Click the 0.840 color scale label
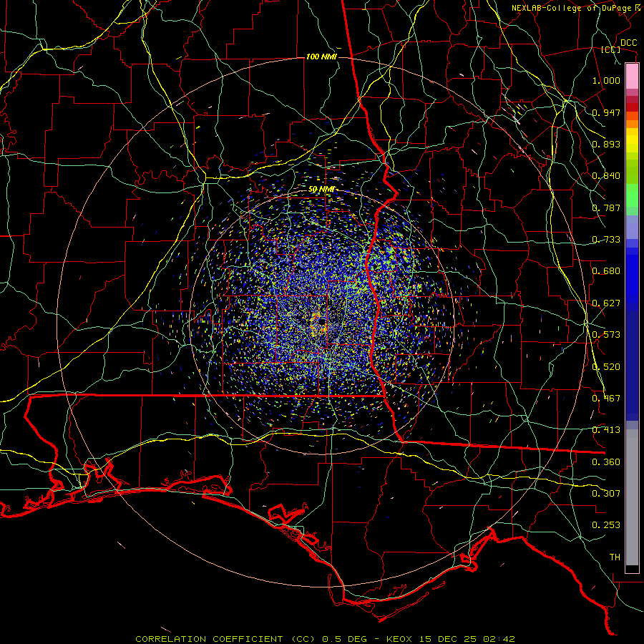Screen dimensions: 644x644 606,176
